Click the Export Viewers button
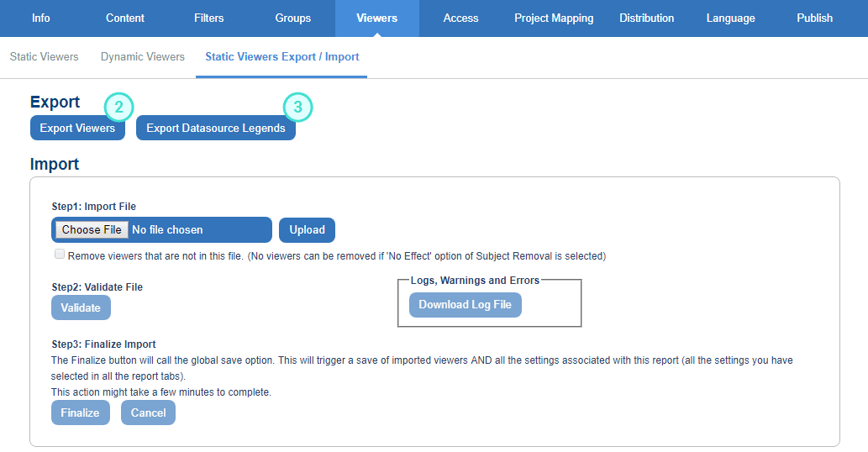 (77, 128)
